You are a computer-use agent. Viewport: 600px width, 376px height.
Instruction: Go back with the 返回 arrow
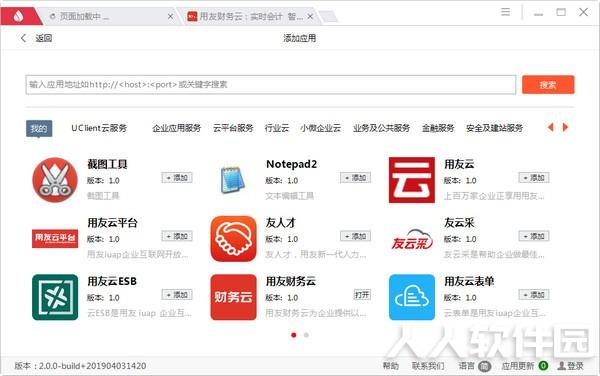24,38
